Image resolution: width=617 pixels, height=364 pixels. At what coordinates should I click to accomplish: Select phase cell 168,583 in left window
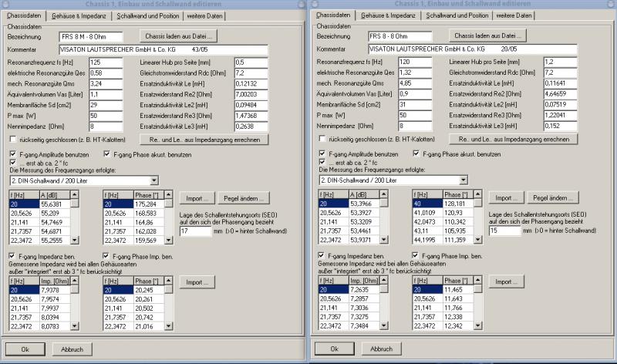click(x=149, y=214)
